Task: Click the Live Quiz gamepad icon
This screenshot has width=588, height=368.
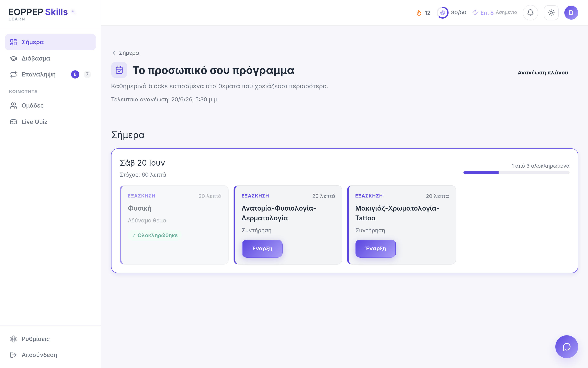Action: pyautogui.click(x=13, y=122)
